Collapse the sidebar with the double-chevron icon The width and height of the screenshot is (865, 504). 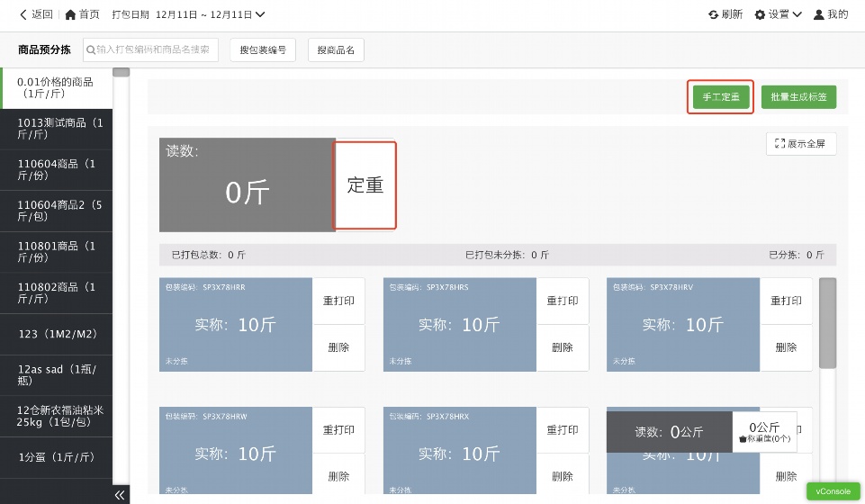pos(120,495)
